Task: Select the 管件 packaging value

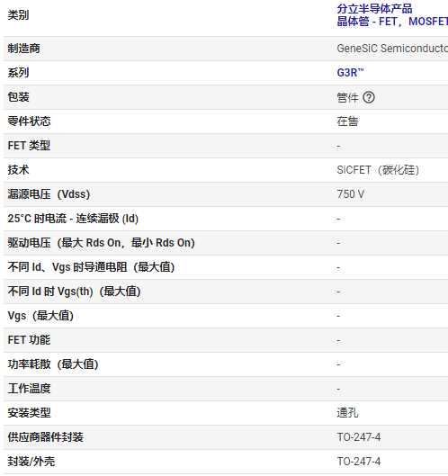Action: coord(347,97)
